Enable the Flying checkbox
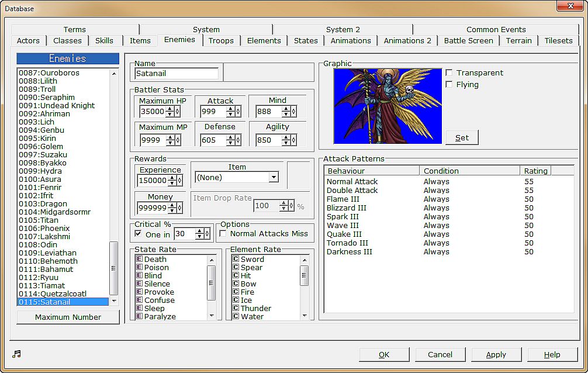The height and width of the screenshot is (373, 588). point(449,85)
